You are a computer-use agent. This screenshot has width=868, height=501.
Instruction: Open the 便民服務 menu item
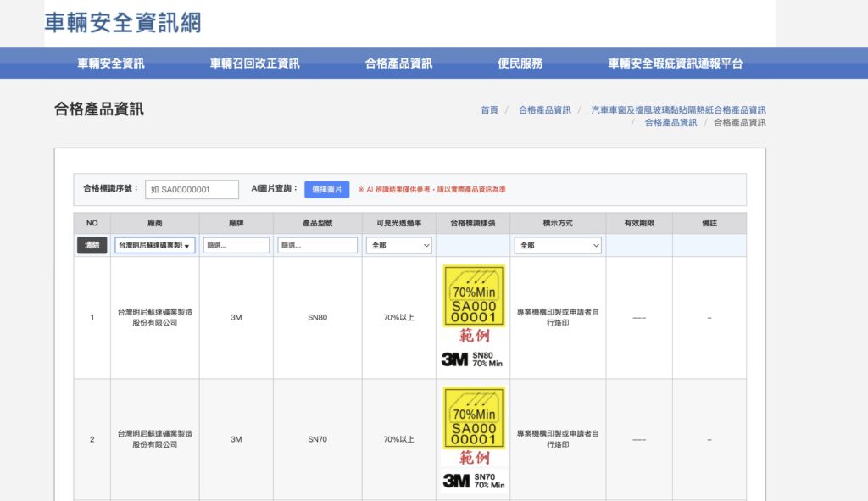(520, 63)
